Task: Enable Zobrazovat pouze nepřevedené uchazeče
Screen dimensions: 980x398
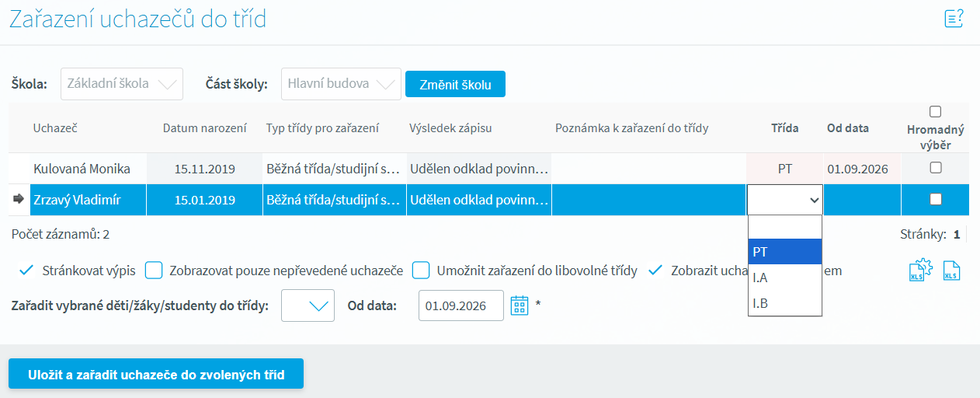Action: (x=154, y=271)
